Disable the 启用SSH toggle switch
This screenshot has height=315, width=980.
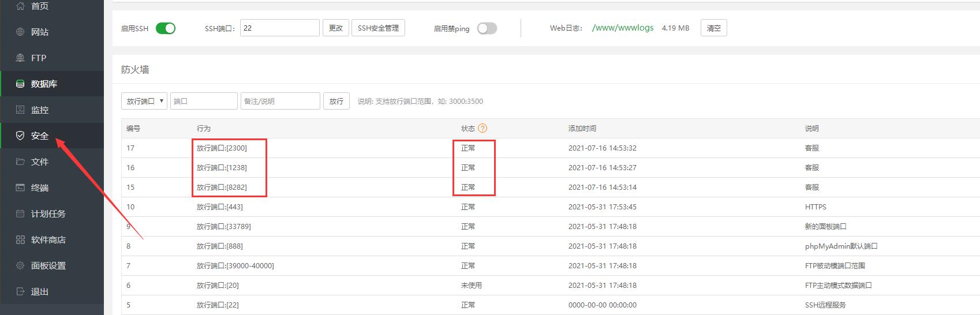tap(166, 28)
